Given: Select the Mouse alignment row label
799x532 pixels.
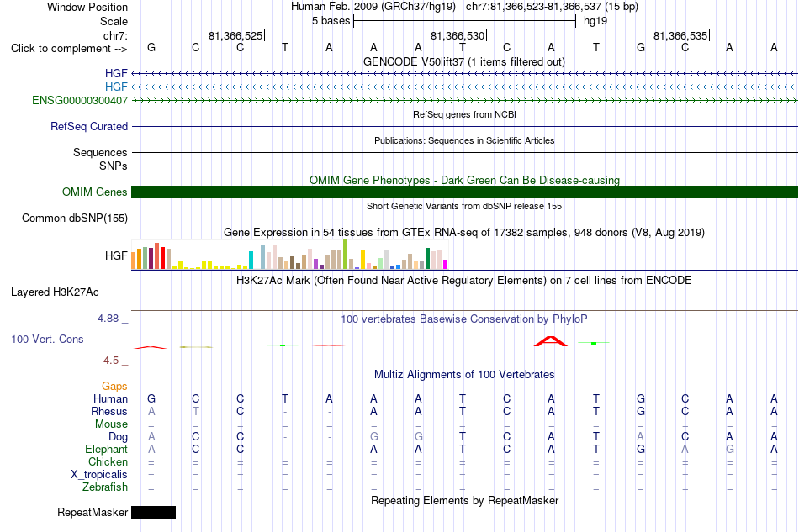Looking at the screenshot, I should [111, 424].
